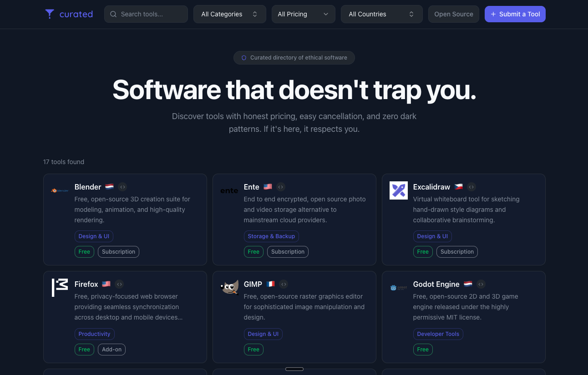Image resolution: width=588 pixels, height=375 pixels.
Task: Click open-source code badge next to Blender
Action: [122, 187]
